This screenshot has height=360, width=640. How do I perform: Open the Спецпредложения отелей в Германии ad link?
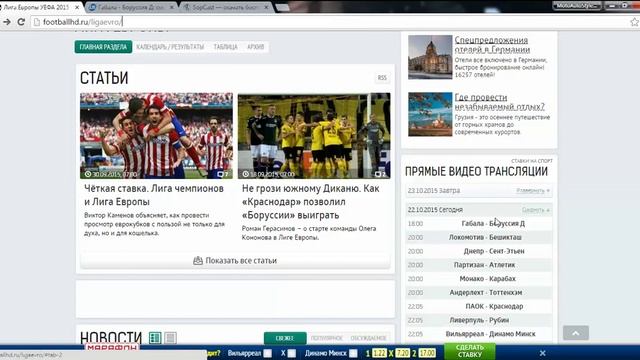pos(492,45)
